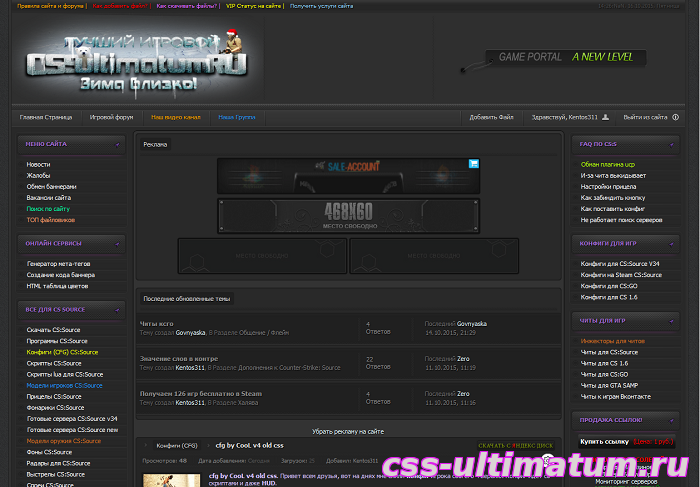The image size is (700, 487).
Task: Open Читы для GTA SAMP link
Action: [x=609, y=386]
